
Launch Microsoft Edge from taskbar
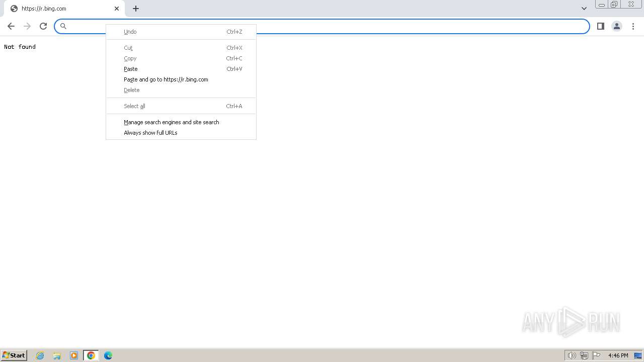(x=108, y=355)
